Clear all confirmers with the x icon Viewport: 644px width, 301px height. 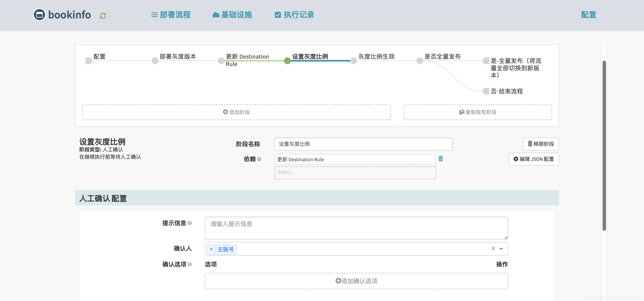point(493,248)
